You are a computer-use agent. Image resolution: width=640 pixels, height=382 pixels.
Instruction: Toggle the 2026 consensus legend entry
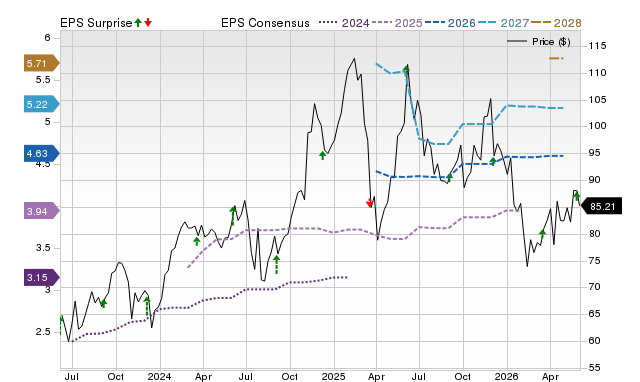(450, 23)
